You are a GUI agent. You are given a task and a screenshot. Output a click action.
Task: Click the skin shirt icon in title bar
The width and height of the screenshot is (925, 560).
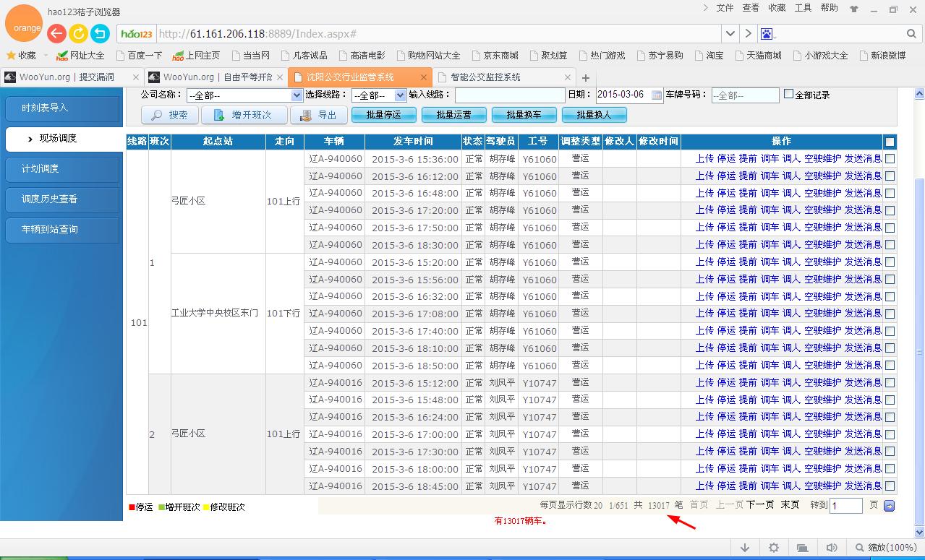[x=854, y=9]
